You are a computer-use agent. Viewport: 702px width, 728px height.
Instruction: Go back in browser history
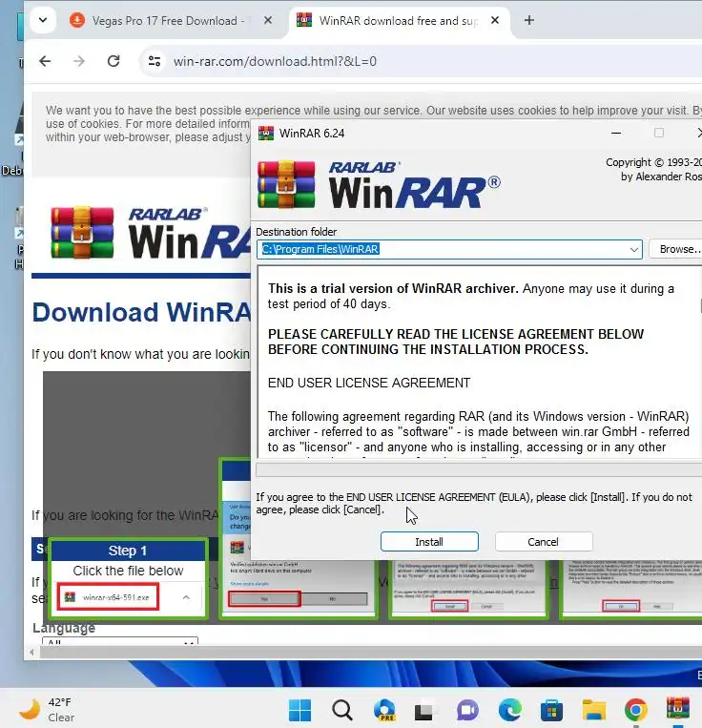tap(45, 61)
